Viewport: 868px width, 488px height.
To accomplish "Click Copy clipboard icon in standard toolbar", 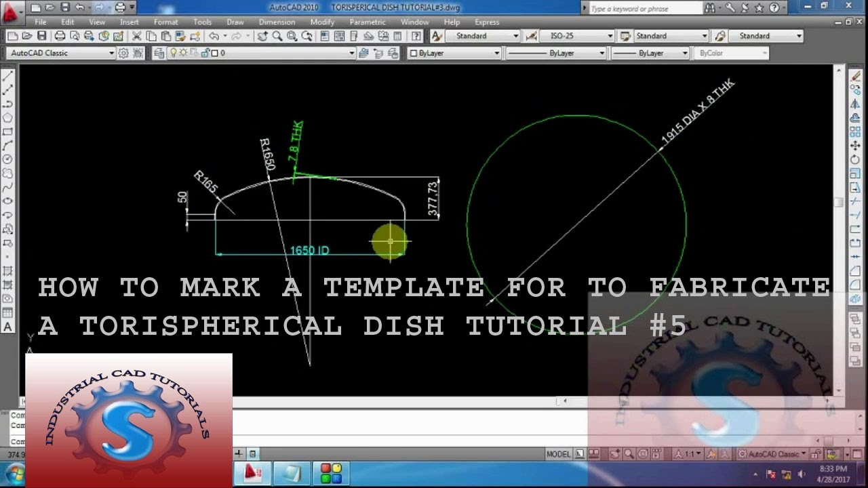I will click(151, 36).
